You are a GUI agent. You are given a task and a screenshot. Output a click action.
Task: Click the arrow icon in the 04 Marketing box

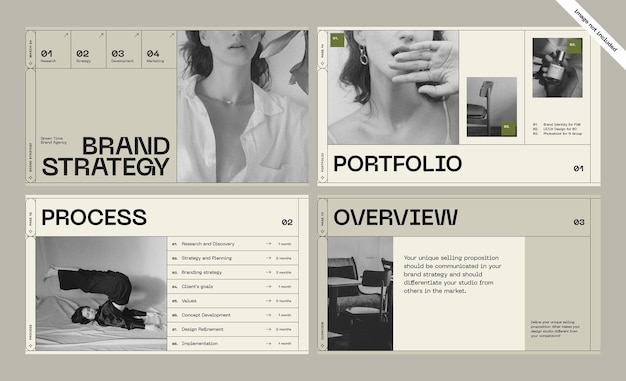172,35
